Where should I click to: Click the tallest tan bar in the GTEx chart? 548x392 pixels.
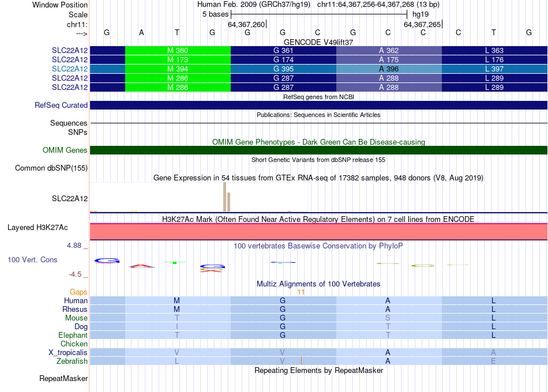tap(225, 197)
